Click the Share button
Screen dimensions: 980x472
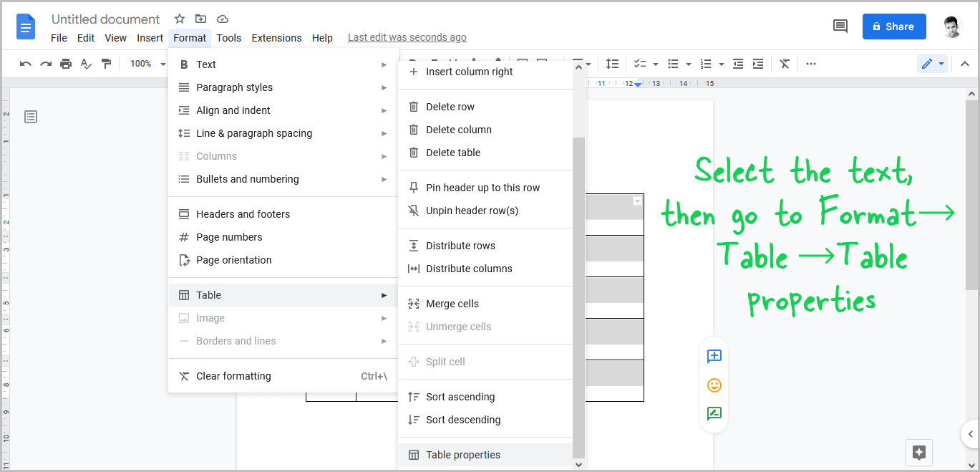point(893,27)
